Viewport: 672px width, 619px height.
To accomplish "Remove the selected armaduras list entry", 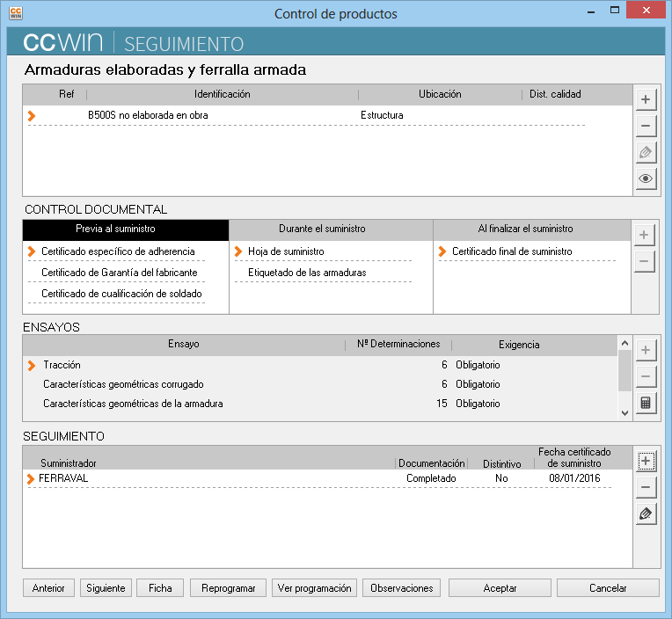I will (646, 126).
